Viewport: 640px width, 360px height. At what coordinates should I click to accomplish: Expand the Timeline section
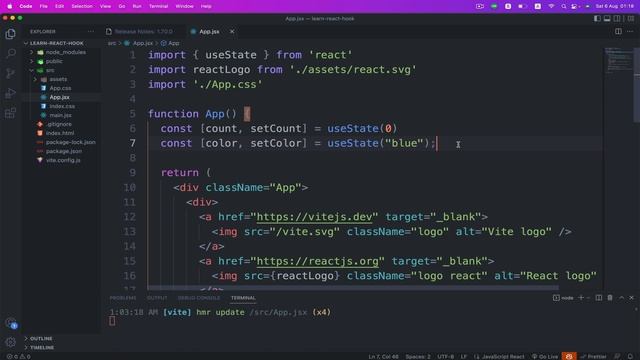pos(42,347)
